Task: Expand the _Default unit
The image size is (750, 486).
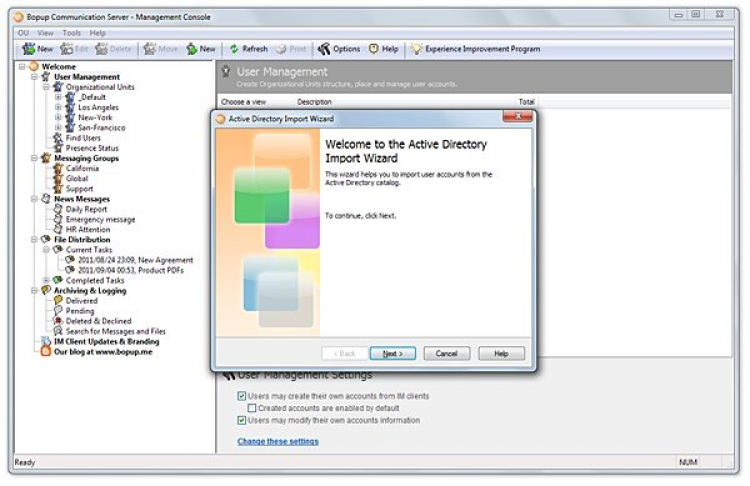Action: pyautogui.click(x=58, y=97)
